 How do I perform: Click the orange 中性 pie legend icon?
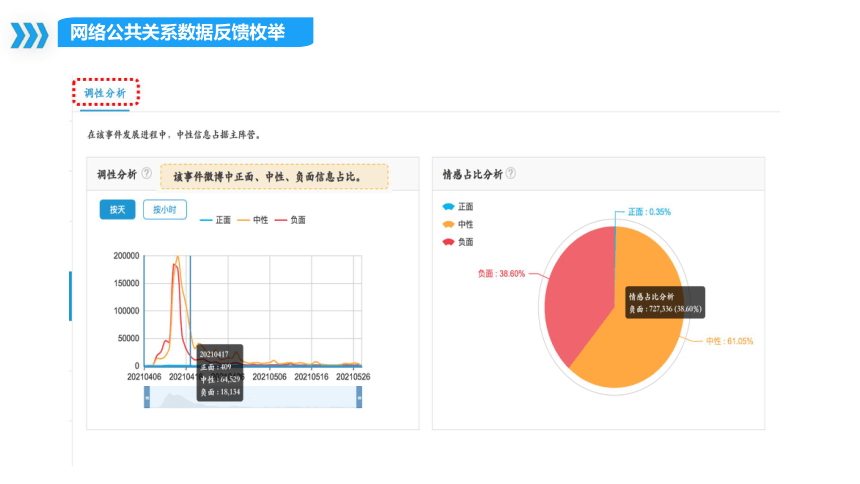coord(448,224)
